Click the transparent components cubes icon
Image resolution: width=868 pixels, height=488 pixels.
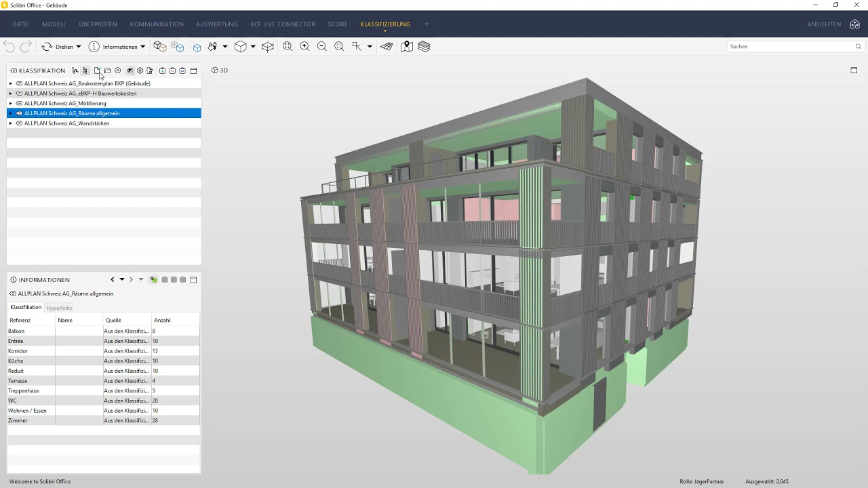pos(178,47)
